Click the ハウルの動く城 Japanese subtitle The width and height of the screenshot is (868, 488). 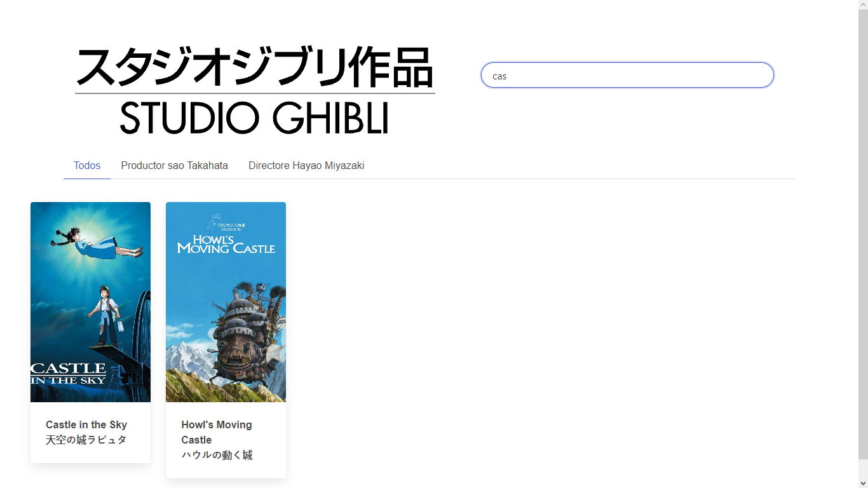pos(217,454)
